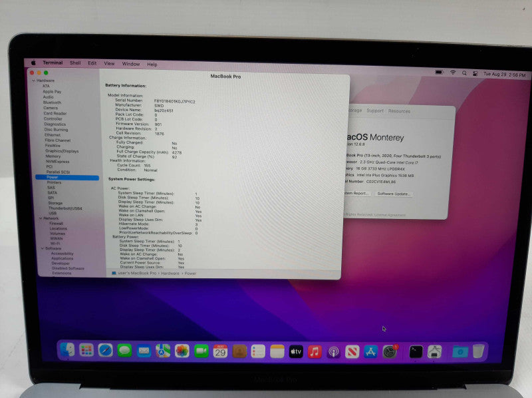The image size is (532, 398).
Task: Click date and time in menu bar
Action: (505, 75)
